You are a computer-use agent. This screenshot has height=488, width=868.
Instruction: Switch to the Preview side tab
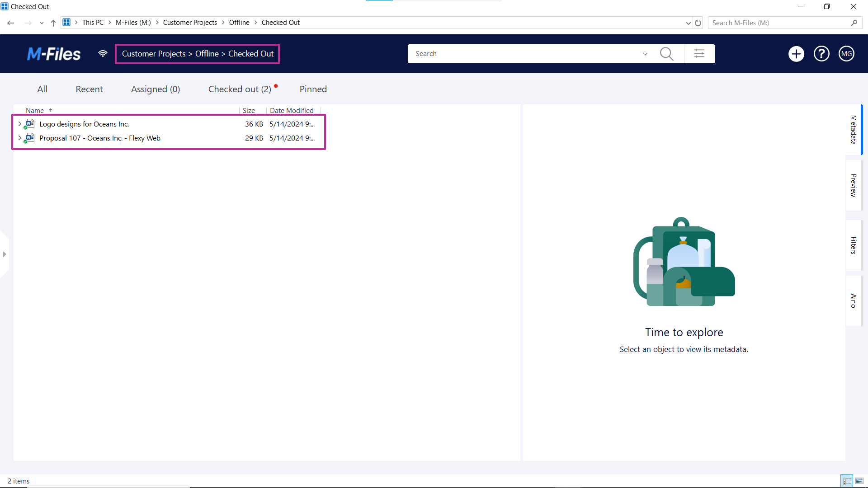(x=854, y=185)
